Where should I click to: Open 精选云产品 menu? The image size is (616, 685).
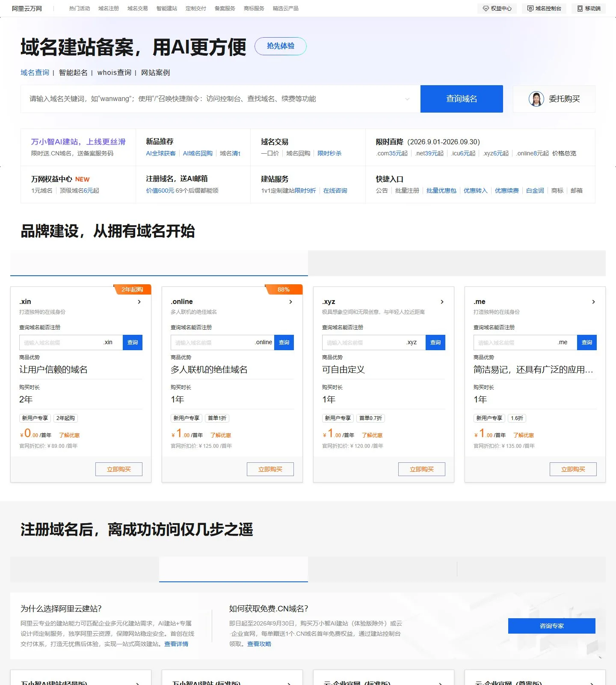point(286,9)
